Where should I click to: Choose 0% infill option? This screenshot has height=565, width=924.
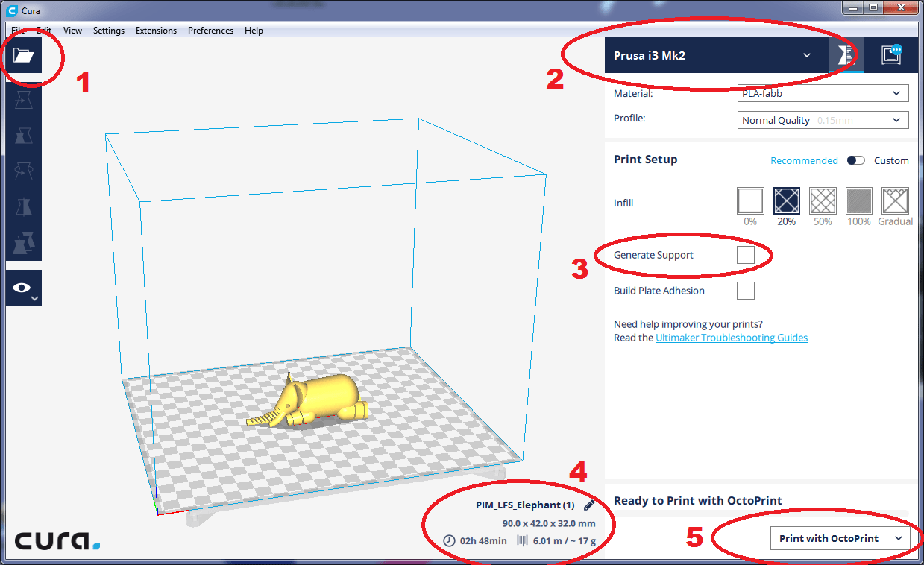(x=750, y=201)
